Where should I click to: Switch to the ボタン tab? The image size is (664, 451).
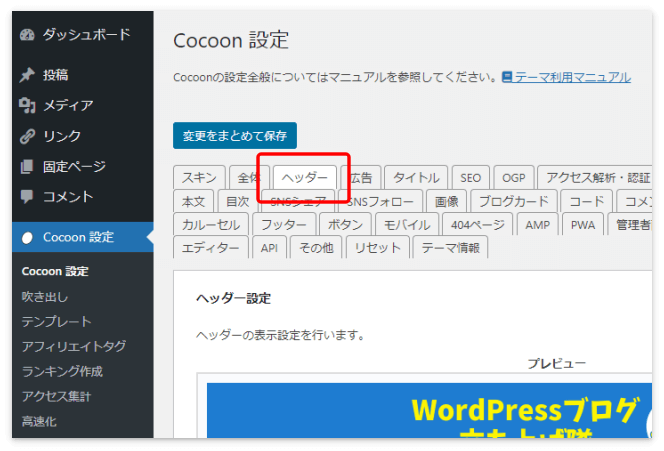tap(345, 224)
